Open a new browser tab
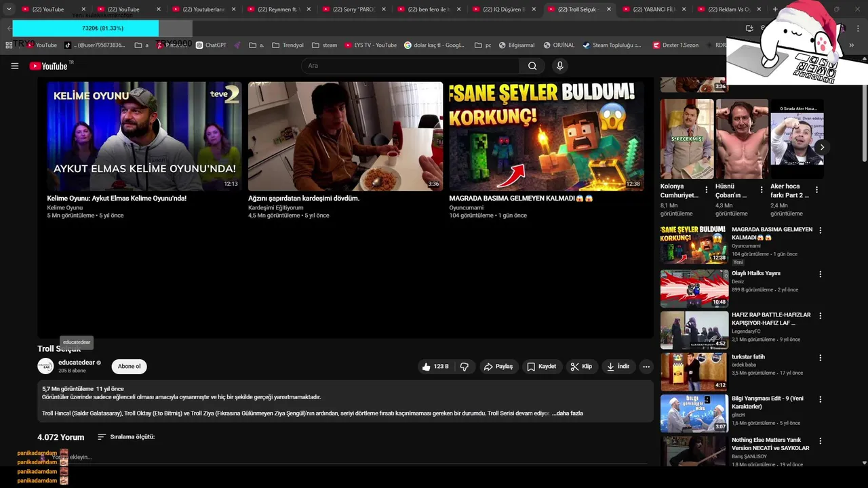The height and width of the screenshot is (488, 868). click(x=775, y=9)
